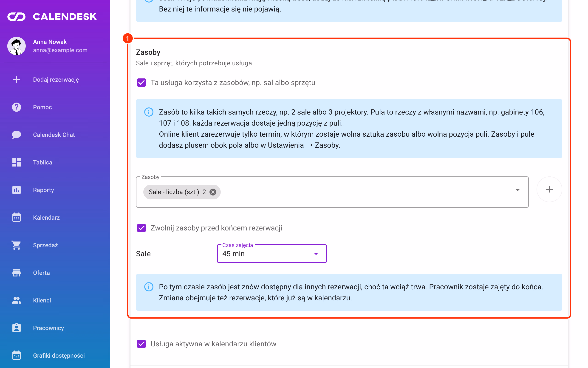Viewport: 588px width, 368px height.
Task: Click the plus icon for Dodaj rezerwację
Action: 17,80
